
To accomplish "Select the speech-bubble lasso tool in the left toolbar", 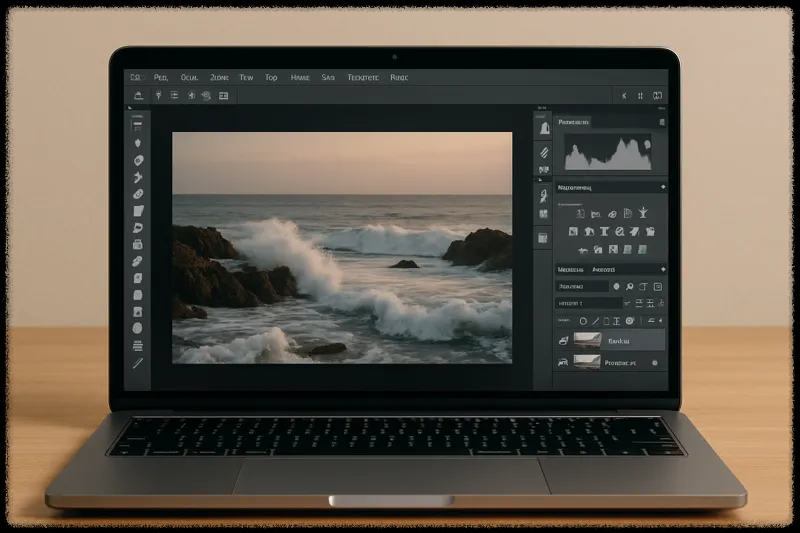I will [x=138, y=228].
